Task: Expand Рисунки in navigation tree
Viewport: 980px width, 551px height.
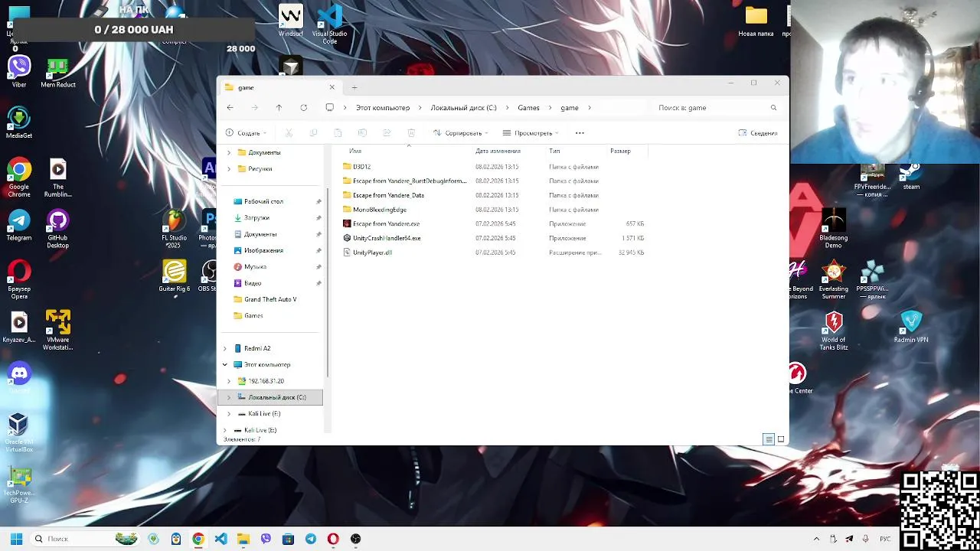Action: (228, 168)
